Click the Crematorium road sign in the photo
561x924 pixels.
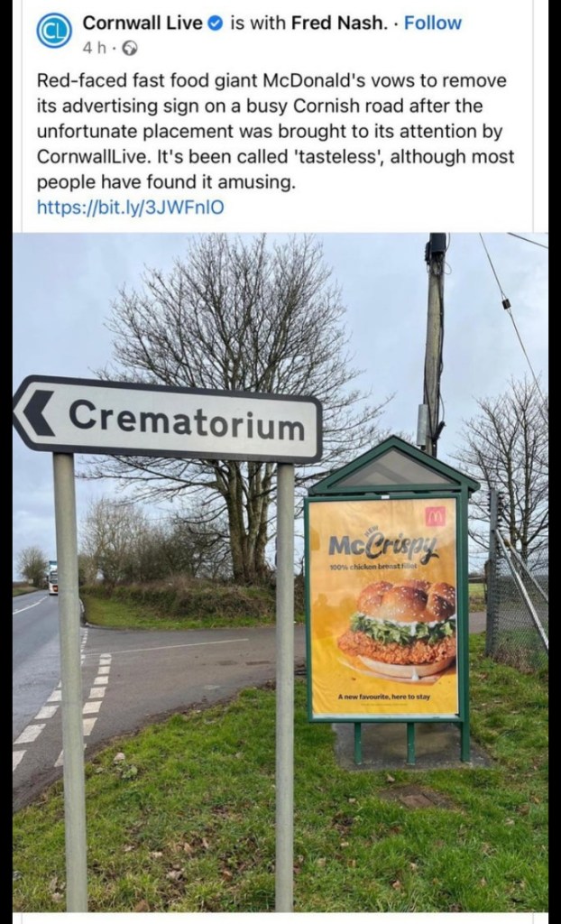tap(168, 418)
